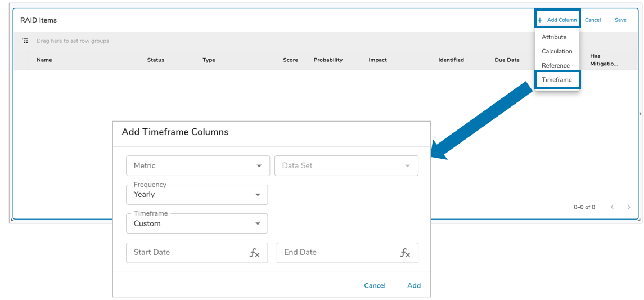This screenshot has width=644, height=300.
Task: Choose Reference in the column menu
Action: pos(556,65)
